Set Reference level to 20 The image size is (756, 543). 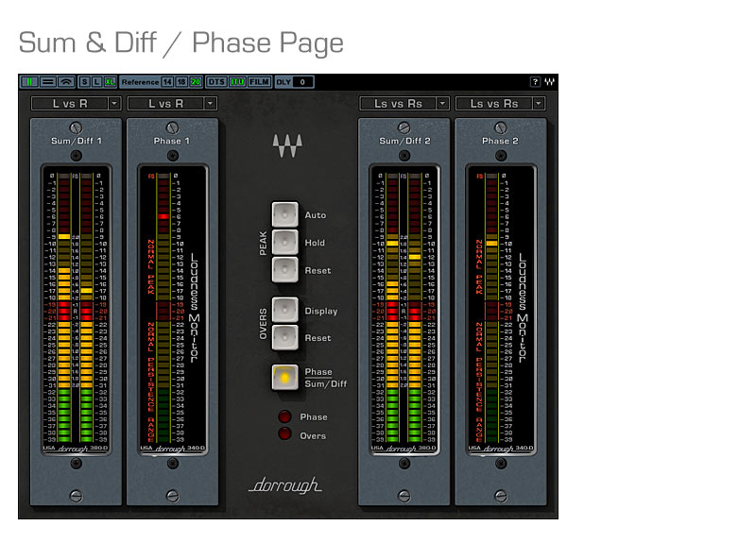[196, 82]
